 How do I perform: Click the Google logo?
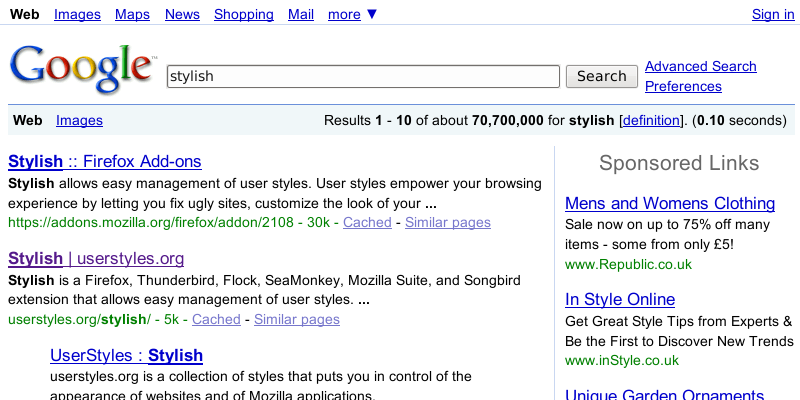coord(82,69)
